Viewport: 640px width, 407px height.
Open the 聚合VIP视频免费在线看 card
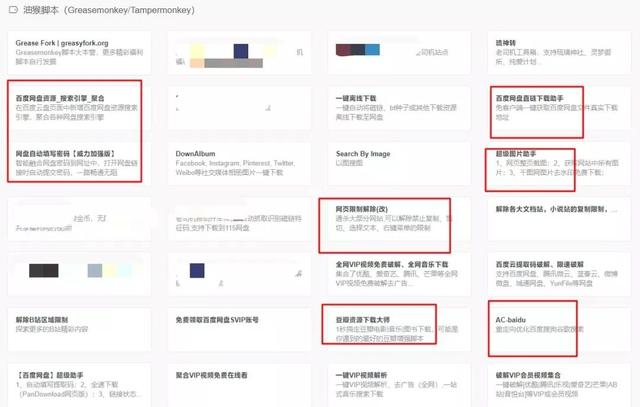(239, 385)
